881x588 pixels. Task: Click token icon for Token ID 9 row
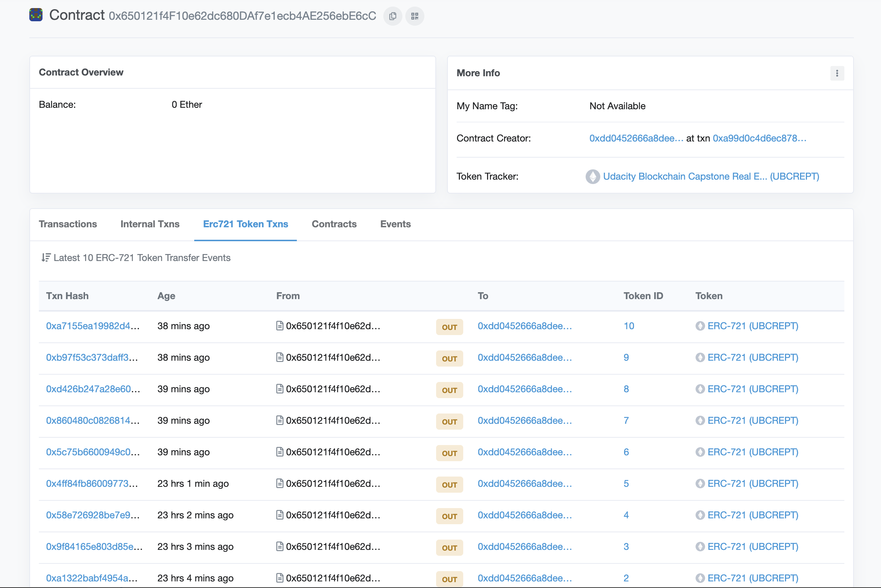click(x=700, y=357)
